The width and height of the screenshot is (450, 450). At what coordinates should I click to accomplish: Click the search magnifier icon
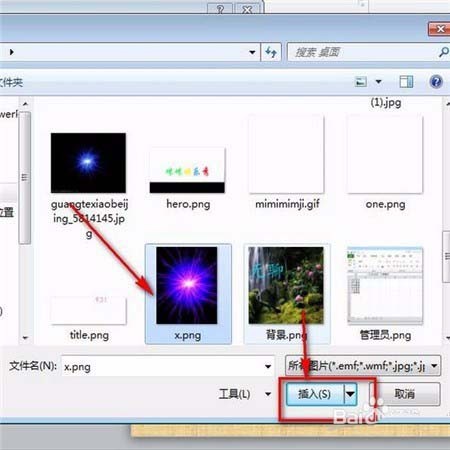click(443, 52)
